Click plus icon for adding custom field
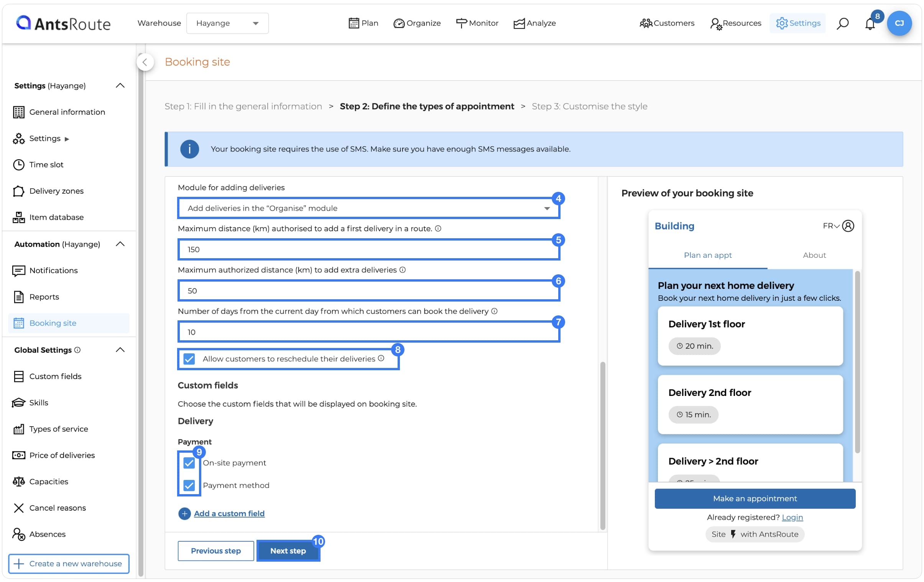 pyautogui.click(x=184, y=514)
